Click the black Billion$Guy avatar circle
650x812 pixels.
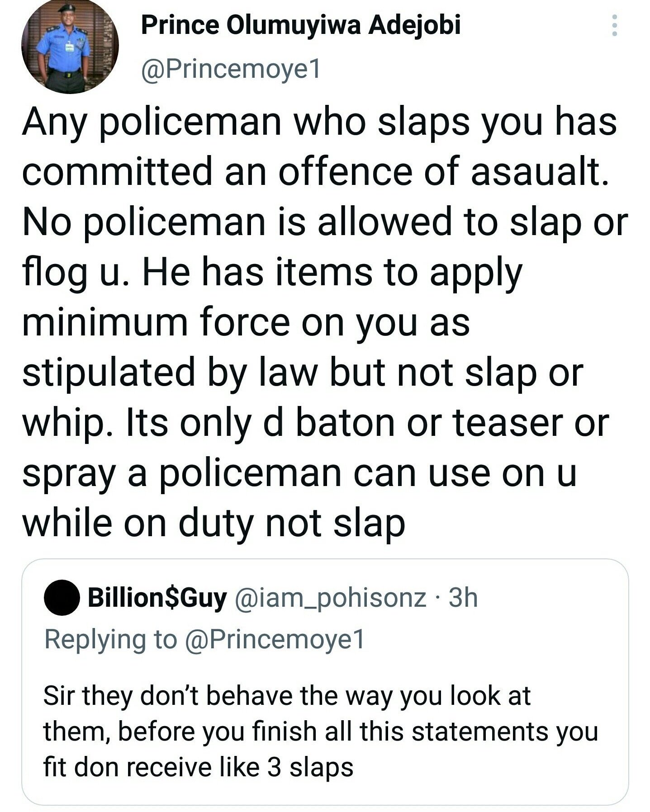tap(62, 598)
